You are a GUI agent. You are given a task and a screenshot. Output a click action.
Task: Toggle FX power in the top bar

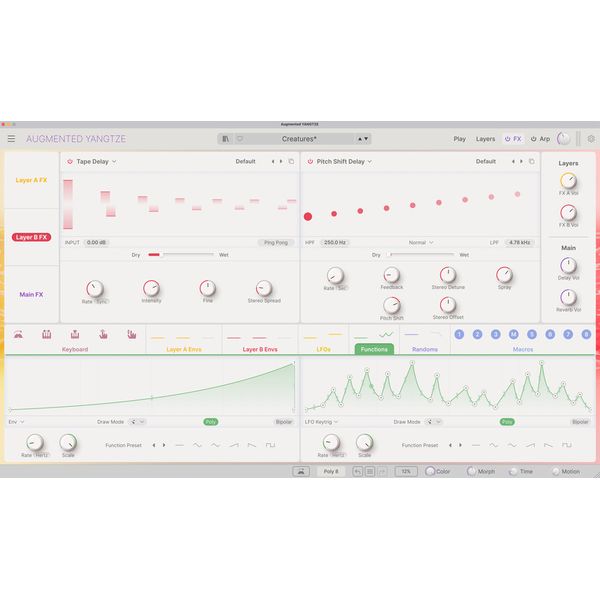coord(507,139)
